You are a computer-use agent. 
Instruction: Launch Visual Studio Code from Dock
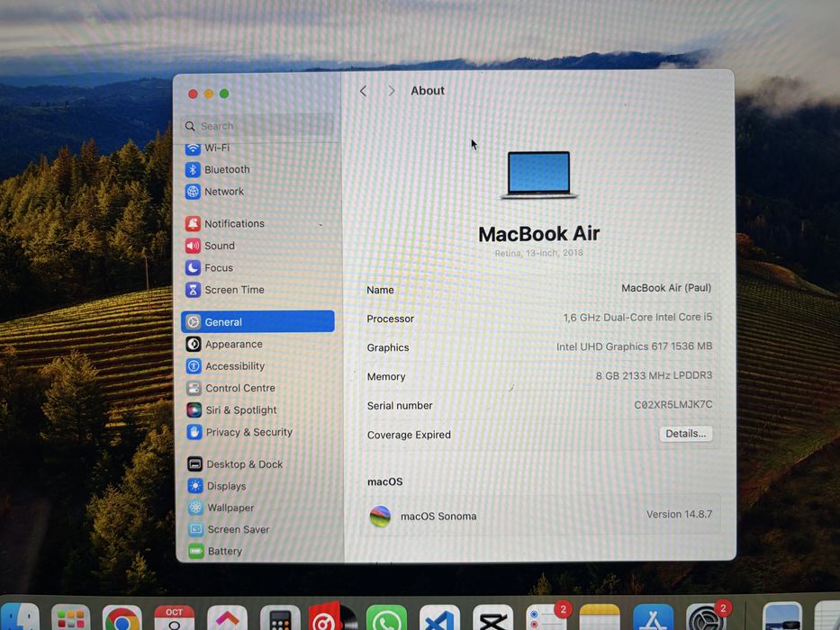point(439,618)
